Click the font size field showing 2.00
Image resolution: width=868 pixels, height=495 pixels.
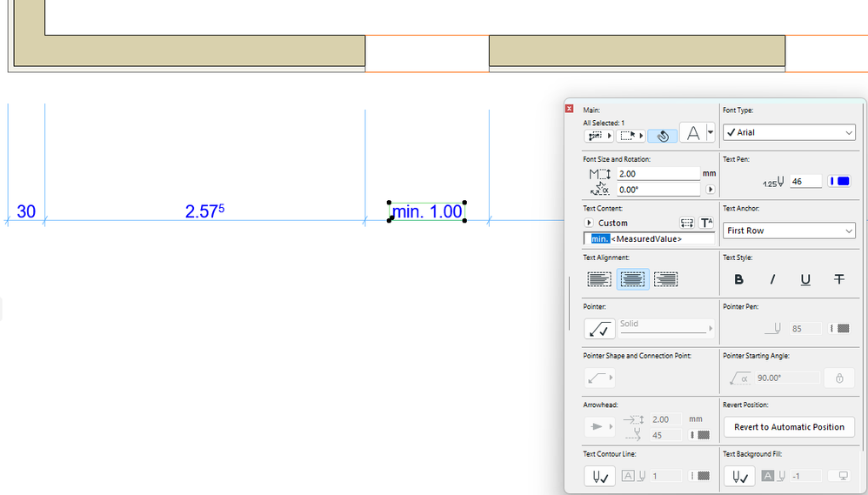pyautogui.click(x=658, y=174)
